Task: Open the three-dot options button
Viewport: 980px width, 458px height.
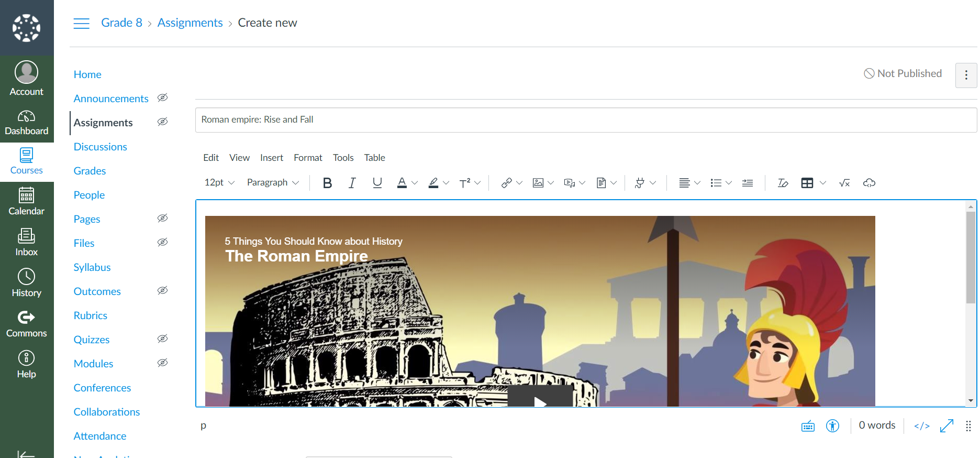Action: pos(966,75)
